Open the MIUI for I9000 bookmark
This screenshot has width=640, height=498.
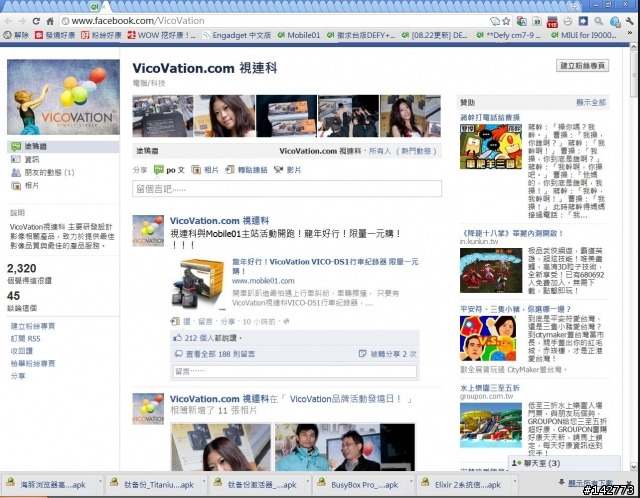pos(584,36)
